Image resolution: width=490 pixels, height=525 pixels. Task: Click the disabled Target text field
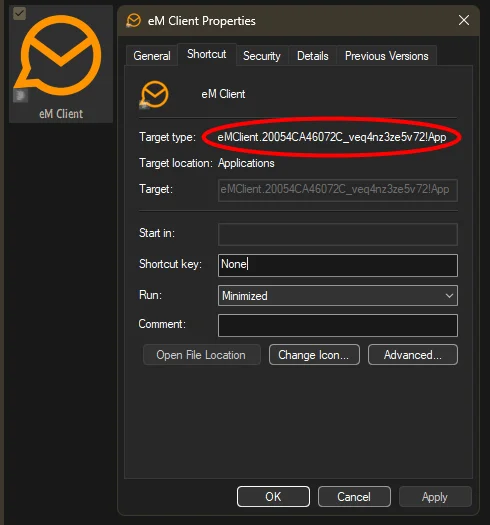pos(338,190)
